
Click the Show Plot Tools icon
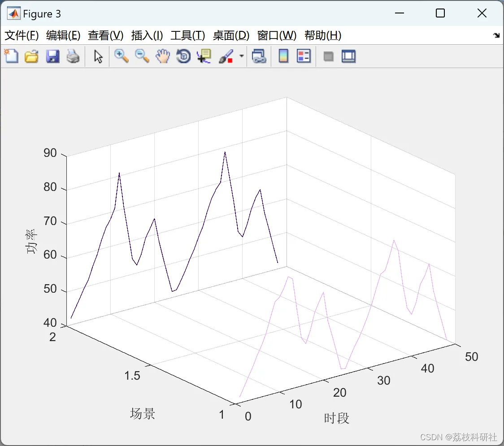click(348, 56)
